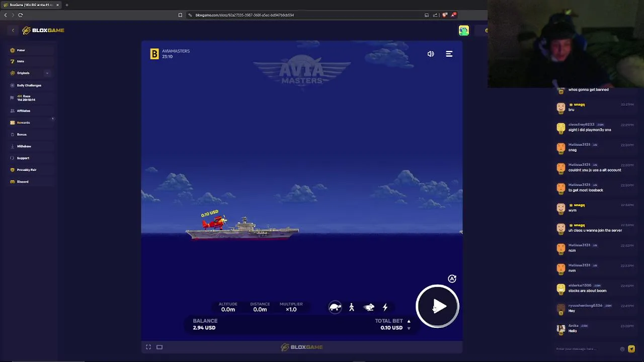644x362 pixels.
Task: Open Slots from the sidebar
Action: pos(30,61)
